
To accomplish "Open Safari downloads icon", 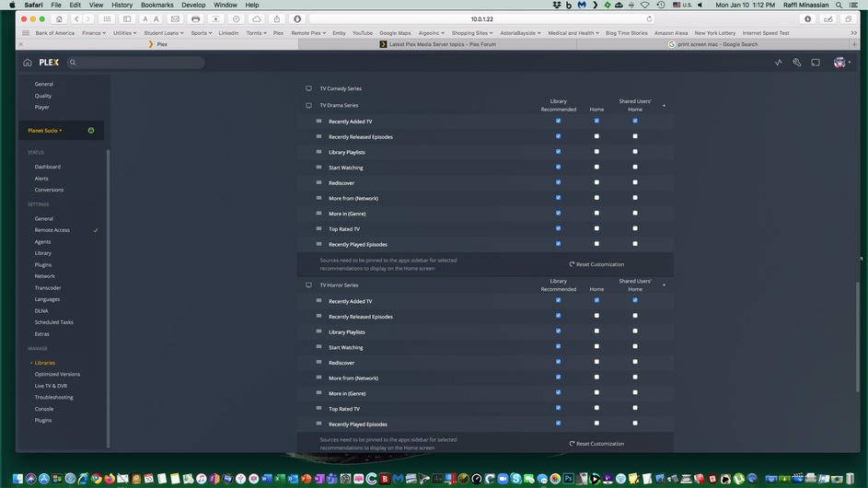I will click(x=807, y=18).
